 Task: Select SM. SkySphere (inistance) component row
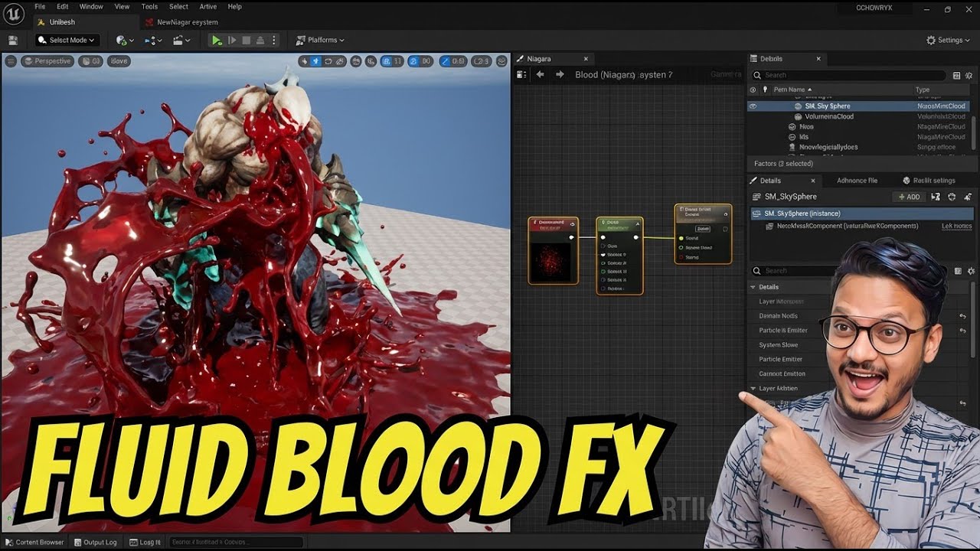click(861, 214)
